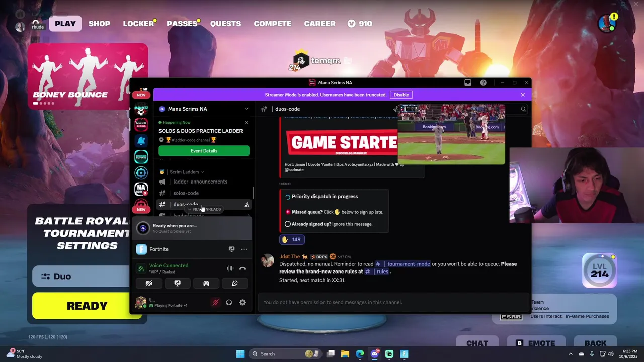Unmute the microphone in user panel

click(x=215, y=302)
